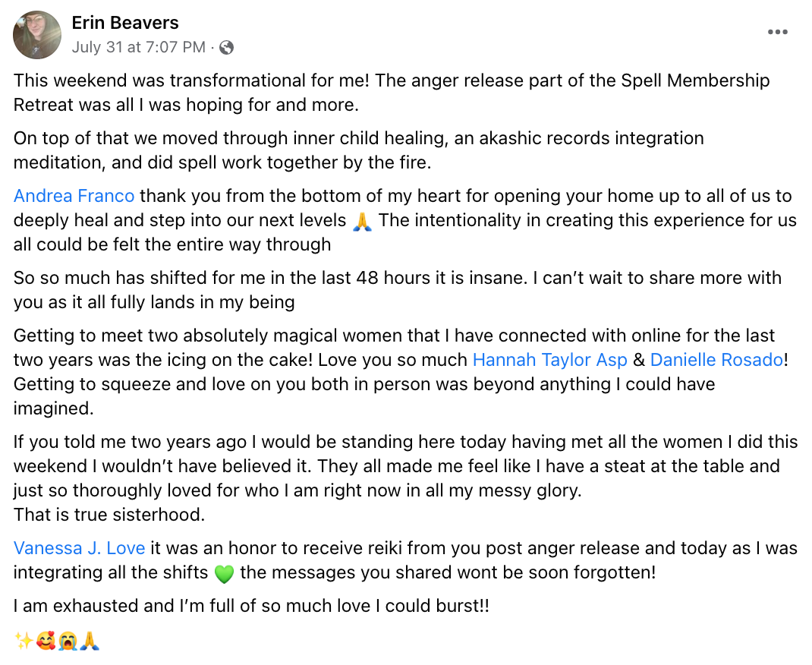
Task: Click the last praying hands emoji
Action: [x=90, y=641]
